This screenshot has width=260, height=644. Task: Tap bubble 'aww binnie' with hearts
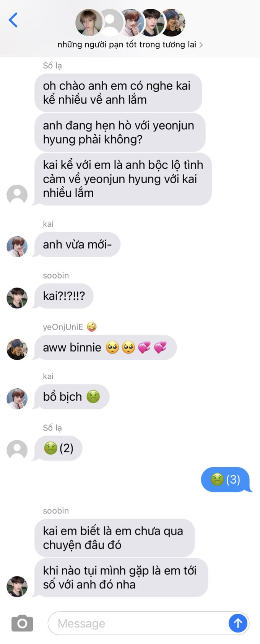(106, 347)
